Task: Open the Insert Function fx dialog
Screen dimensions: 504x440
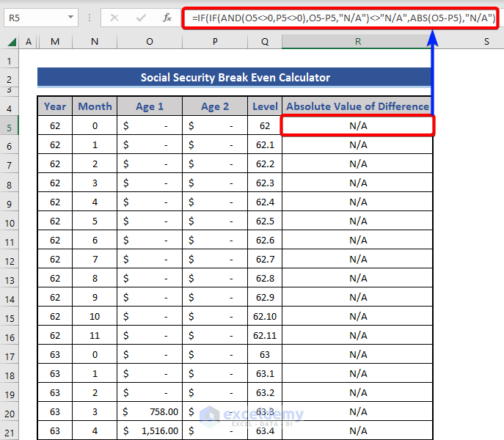Action: click(167, 18)
